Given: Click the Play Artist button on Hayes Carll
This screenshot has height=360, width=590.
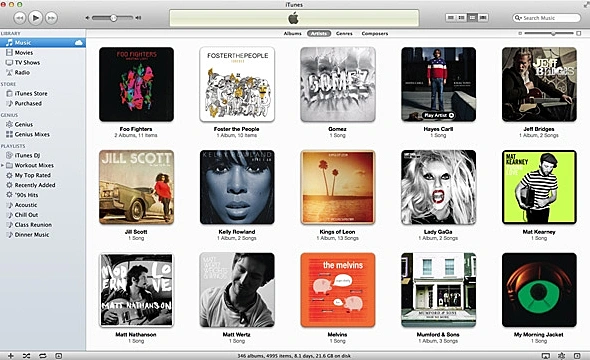Looking at the screenshot, I should pyautogui.click(x=439, y=115).
